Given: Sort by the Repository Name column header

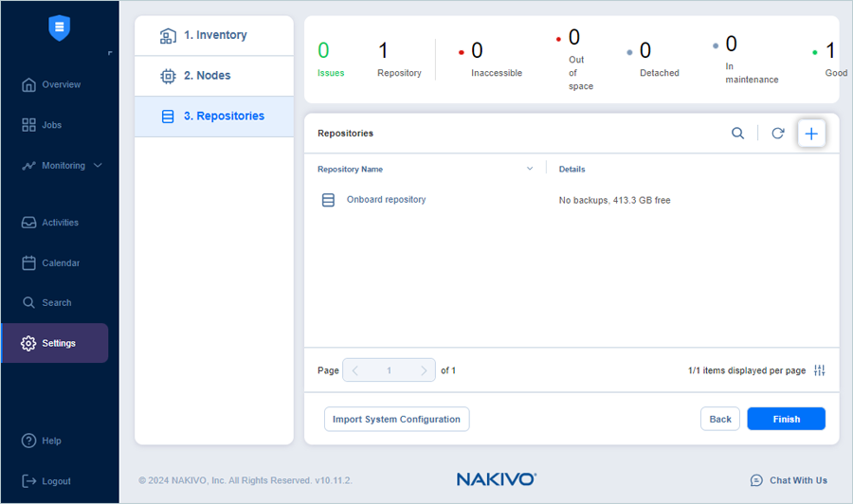Looking at the screenshot, I should 350,169.
